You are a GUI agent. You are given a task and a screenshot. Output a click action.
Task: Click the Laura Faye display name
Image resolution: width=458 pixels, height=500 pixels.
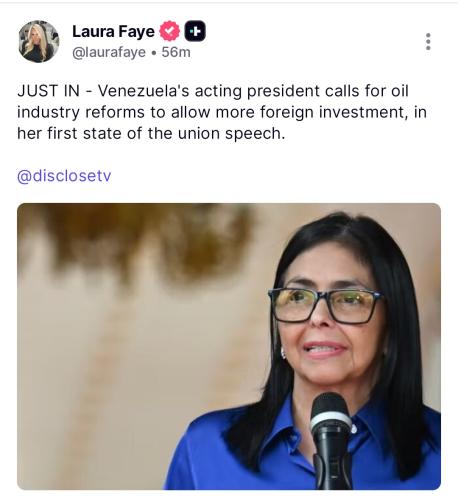pos(113,32)
